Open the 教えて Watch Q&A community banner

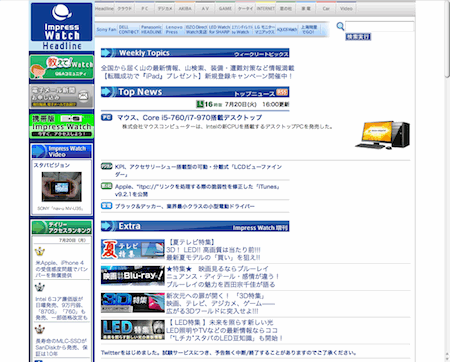click(x=61, y=67)
